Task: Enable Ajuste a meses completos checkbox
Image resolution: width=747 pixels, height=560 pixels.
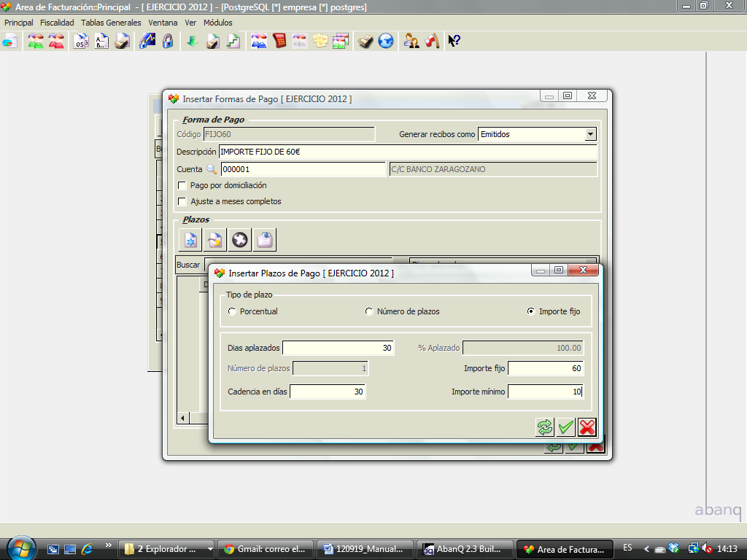Action: pos(182,201)
